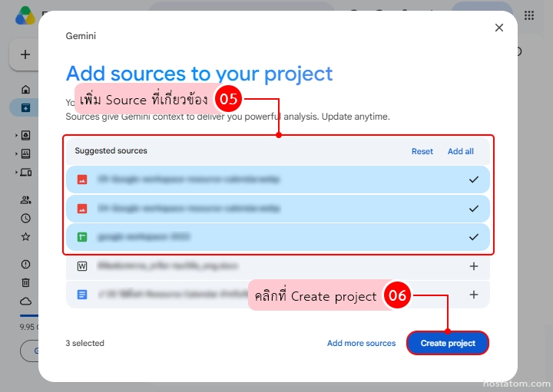Open Shared drives sidebar icon
Viewport: 553px width, 392px height.
tap(26, 153)
